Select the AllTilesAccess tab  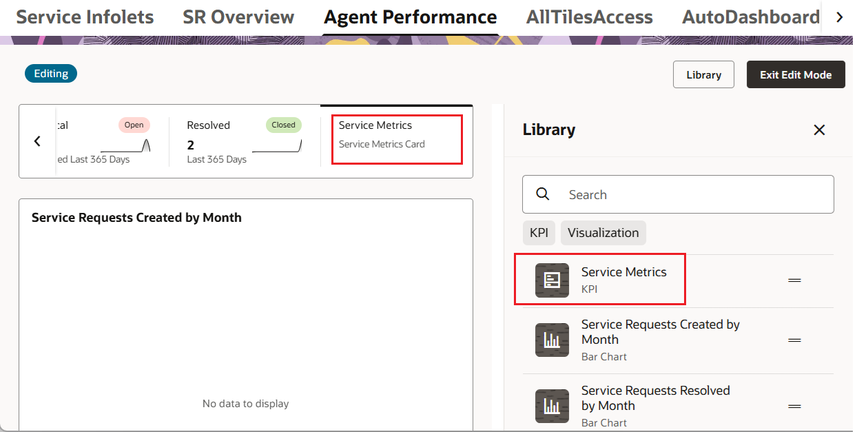590,17
